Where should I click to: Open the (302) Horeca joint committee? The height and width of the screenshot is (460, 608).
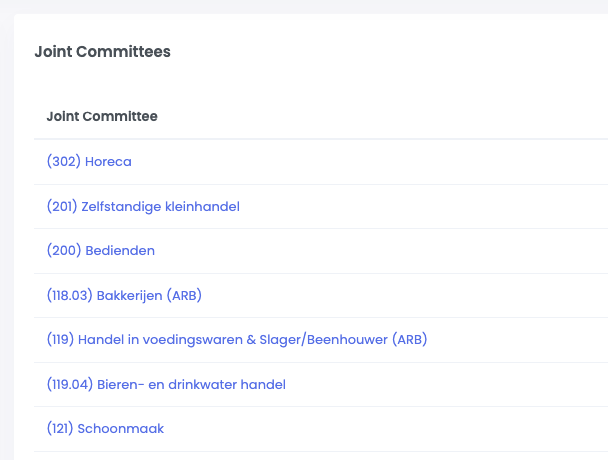pos(89,161)
